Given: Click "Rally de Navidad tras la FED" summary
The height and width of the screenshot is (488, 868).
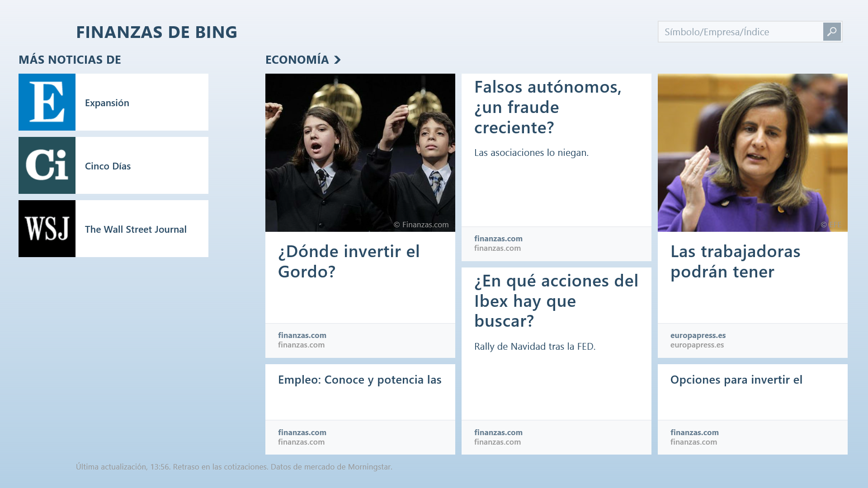Looking at the screenshot, I should pyautogui.click(x=534, y=347).
